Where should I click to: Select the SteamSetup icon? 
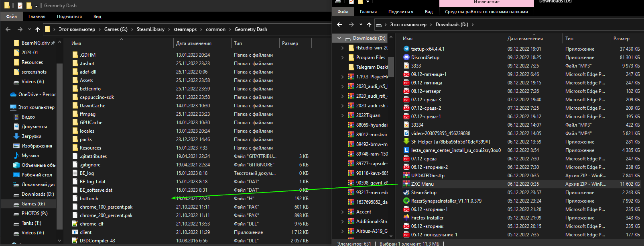[x=406, y=192]
